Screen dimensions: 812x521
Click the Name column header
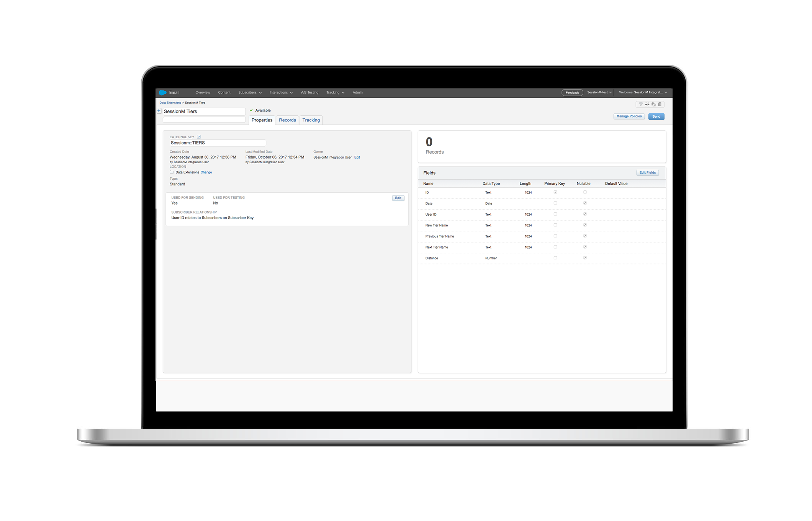[x=428, y=183]
